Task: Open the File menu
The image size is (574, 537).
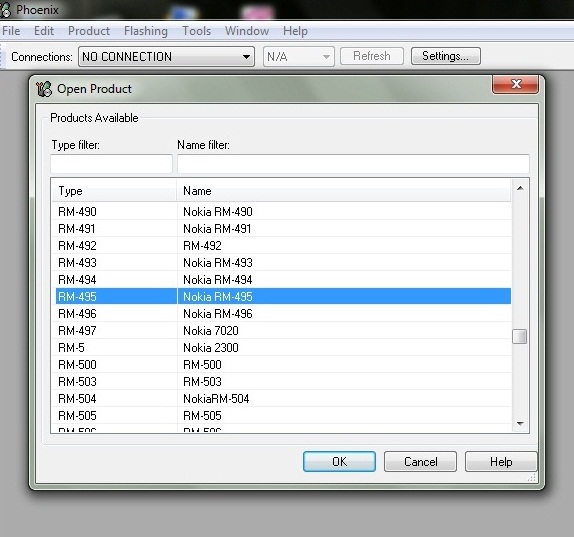Action: pos(11,31)
